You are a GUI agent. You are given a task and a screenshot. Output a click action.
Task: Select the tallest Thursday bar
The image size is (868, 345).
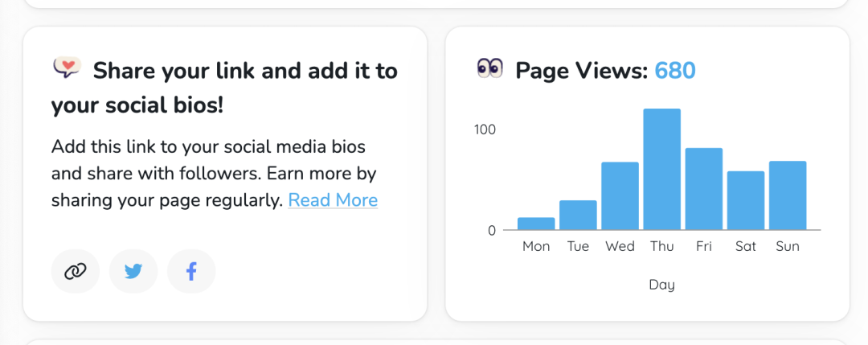[661, 169]
